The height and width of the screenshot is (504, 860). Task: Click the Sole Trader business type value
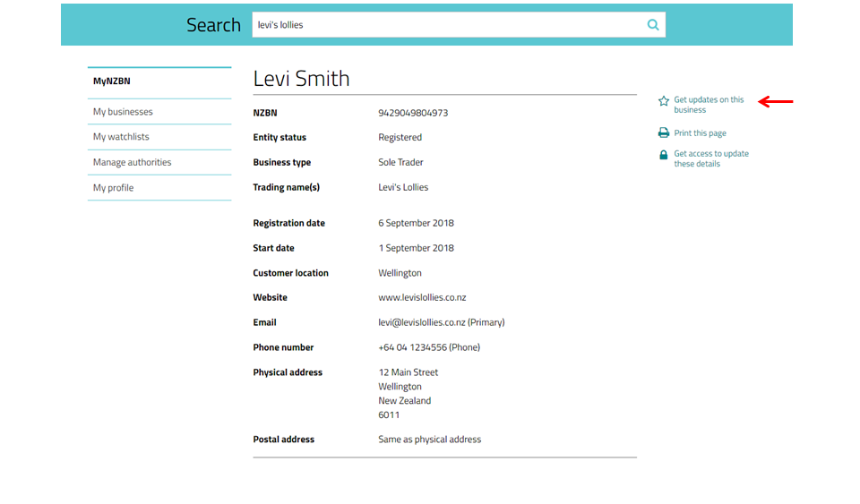click(400, 162)
